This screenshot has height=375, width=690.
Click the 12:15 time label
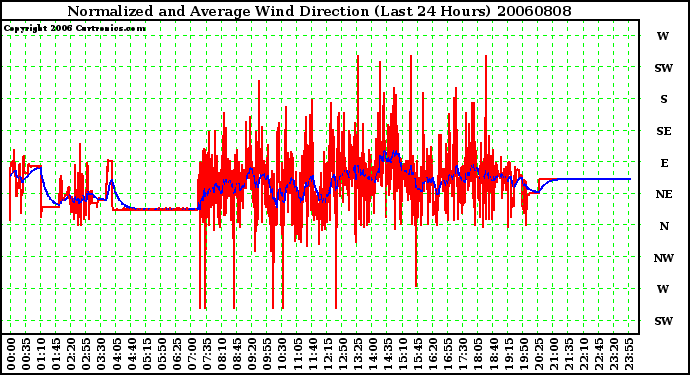[x=327, y=354]
